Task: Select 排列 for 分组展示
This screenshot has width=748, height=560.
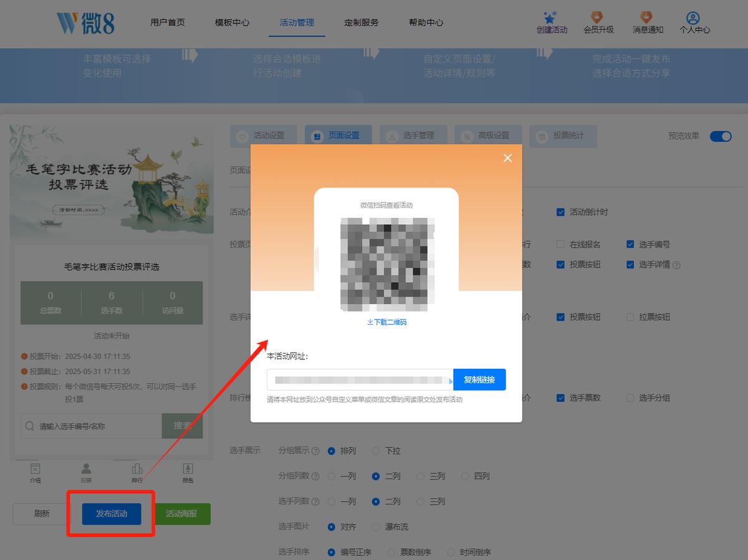Action: [332, 451]
